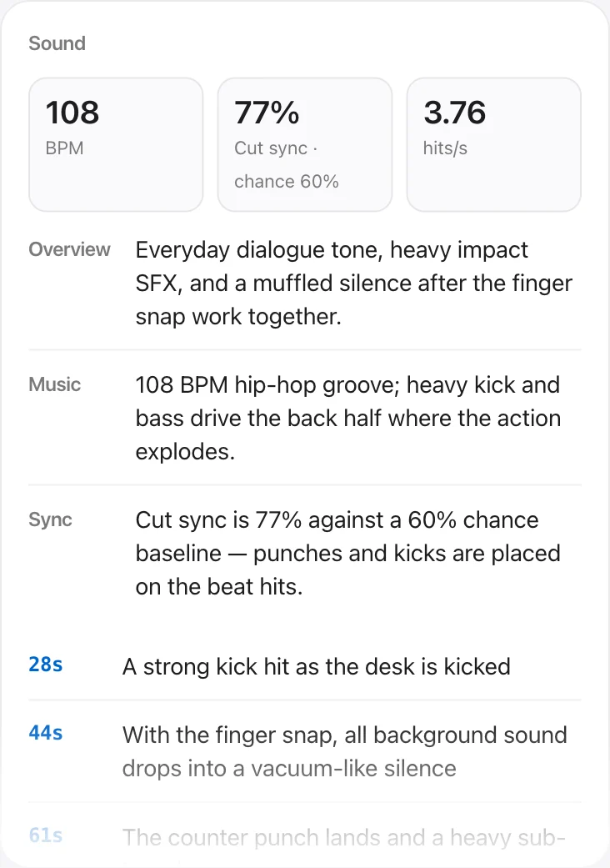Click the cut sync baseline explanation text

click(x=348, y=553)
